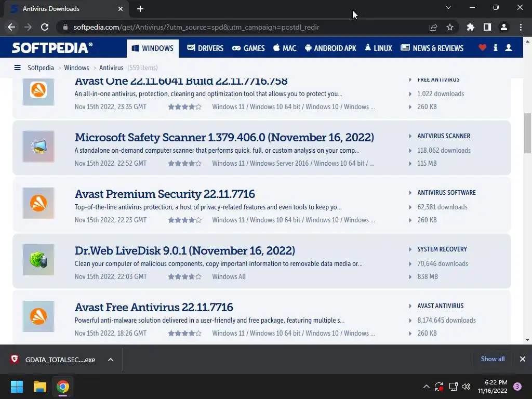The height and width of the screenshot is (399, 532).
Task: Open Chrome three-dot menu
Action: (521, 27)
